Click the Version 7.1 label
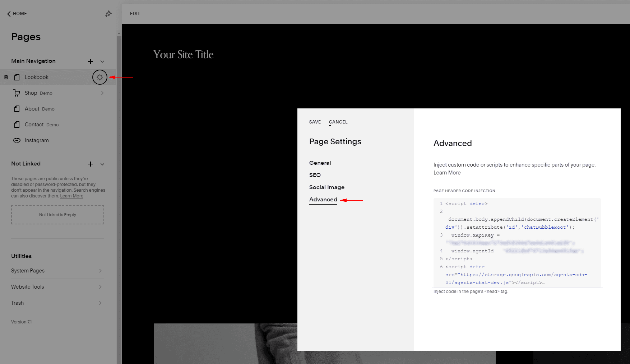This screenshot has width=630, height=364. [x=22, y=322]
